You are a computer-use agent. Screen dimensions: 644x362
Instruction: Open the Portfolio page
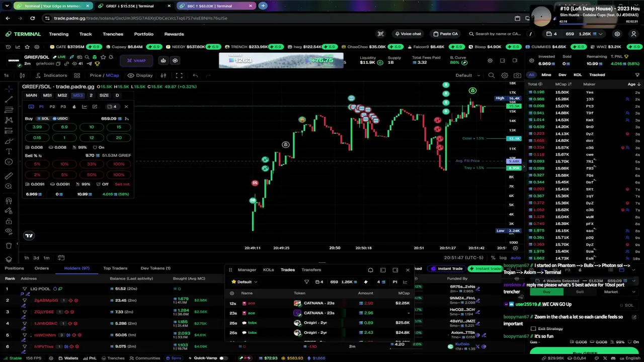click(x=143, y=34)
